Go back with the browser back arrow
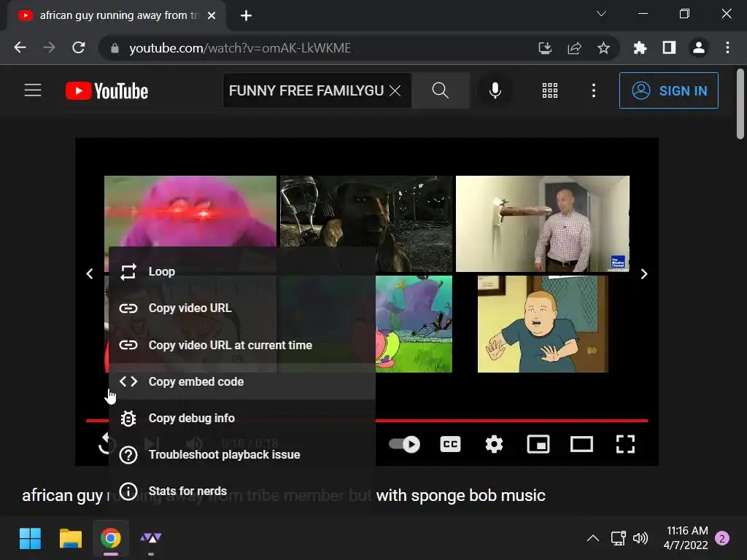Viewport: 747px width, 560px height. click(x=20, y=47)
